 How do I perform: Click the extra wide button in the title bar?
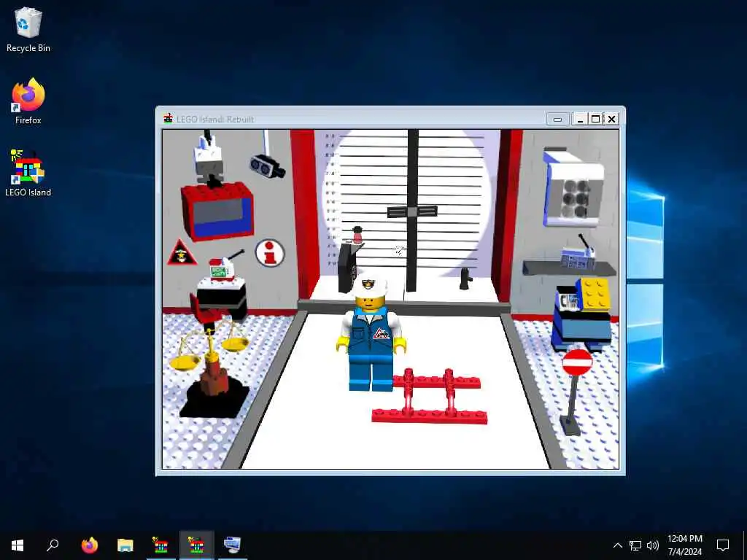pyautogui.click(x=557, y=119)
